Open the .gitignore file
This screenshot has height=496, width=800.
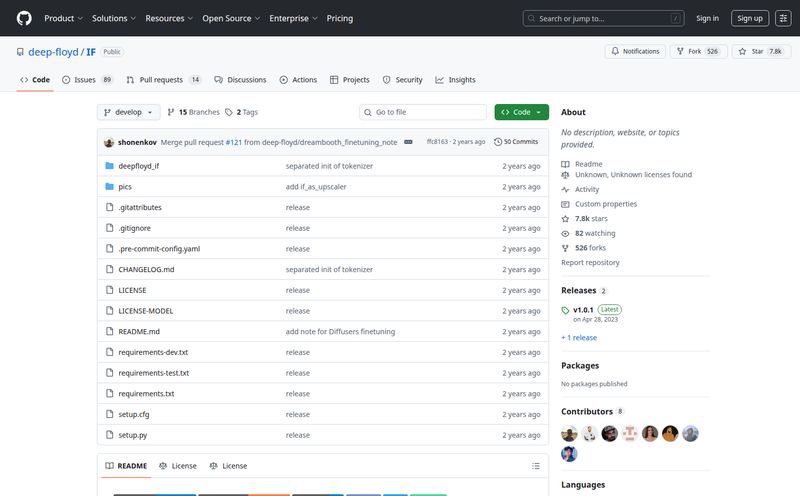click(135, 228)
